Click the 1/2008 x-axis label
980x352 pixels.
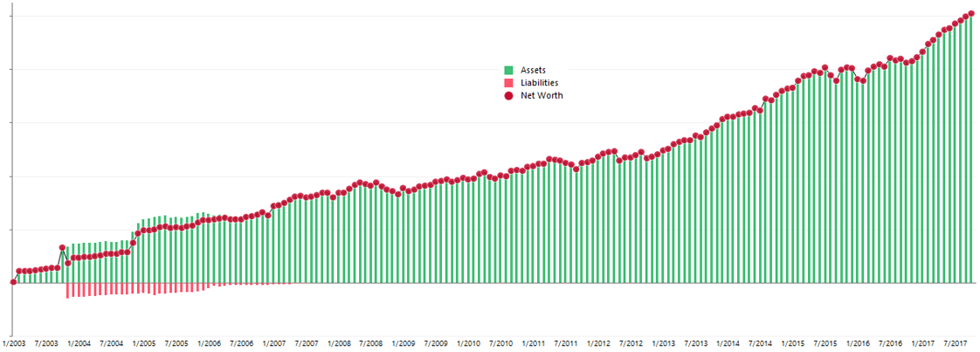point(339,344)
